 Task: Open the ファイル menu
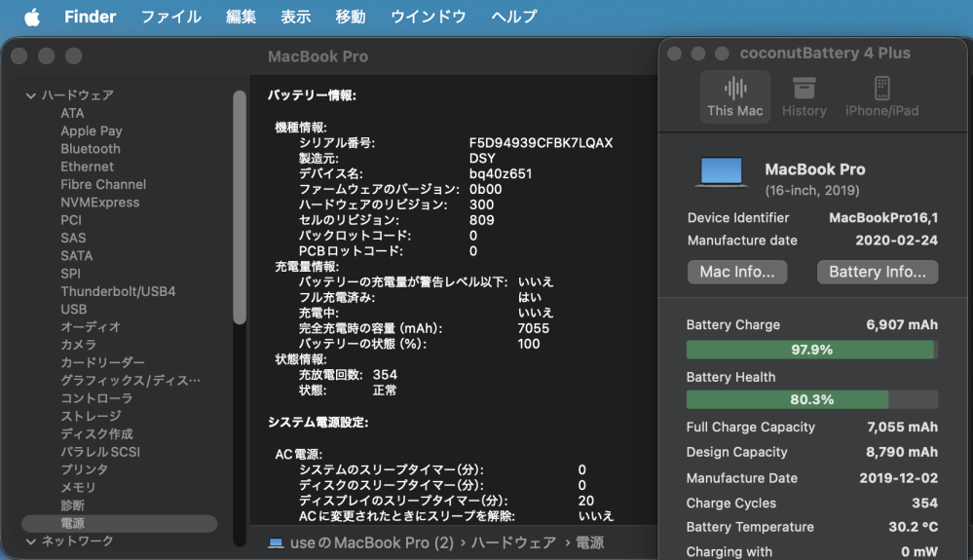[x=170, y=17]
